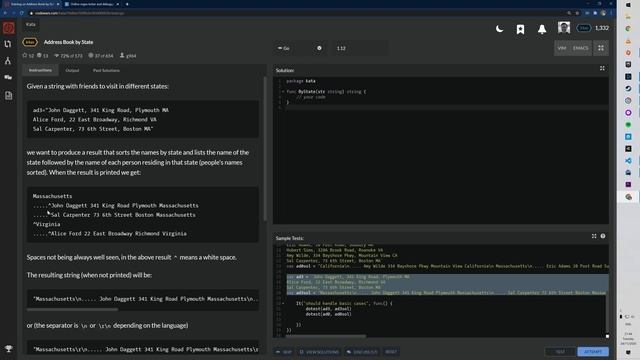This screenshot has height=360, width=640.
Task: Open the Sample Tests help icon
Action: click(603, 236)
